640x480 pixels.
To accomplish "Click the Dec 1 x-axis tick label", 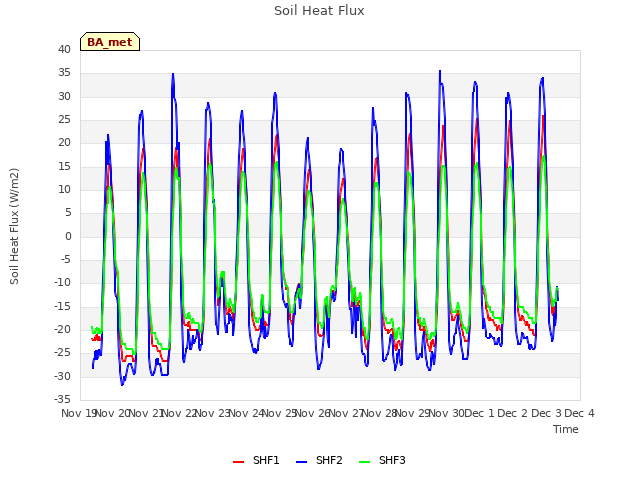I will [480, 413].
